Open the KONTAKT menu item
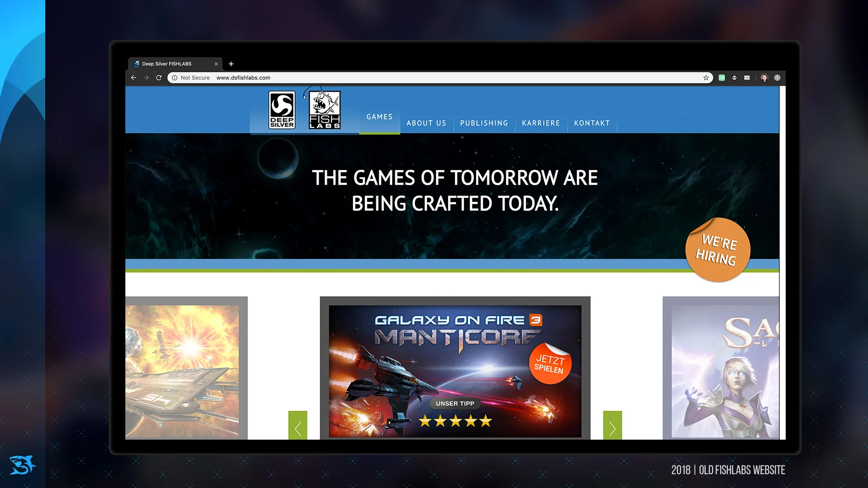The image size is (868, 488). (x=592, y=123)
